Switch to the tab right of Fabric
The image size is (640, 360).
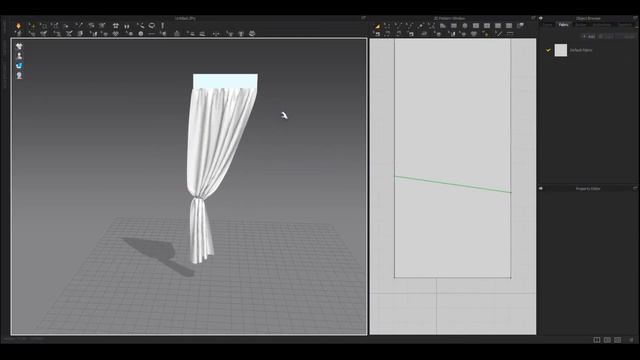580,24
